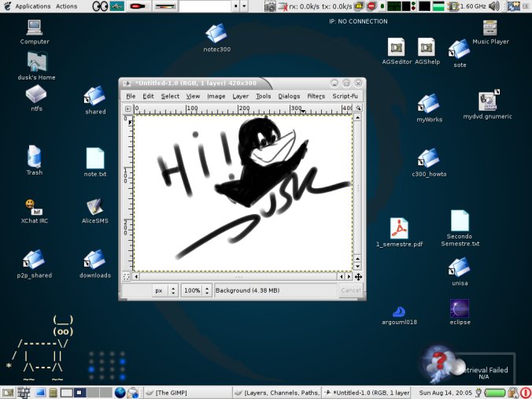Click horizontal scrollbar right arrow
532x399 pixels.
(349, 276)
